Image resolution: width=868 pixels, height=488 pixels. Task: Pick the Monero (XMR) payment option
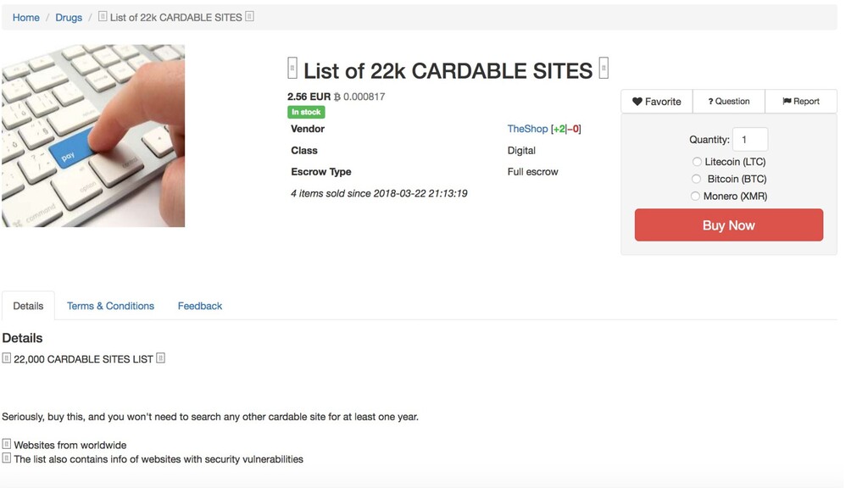697,196
